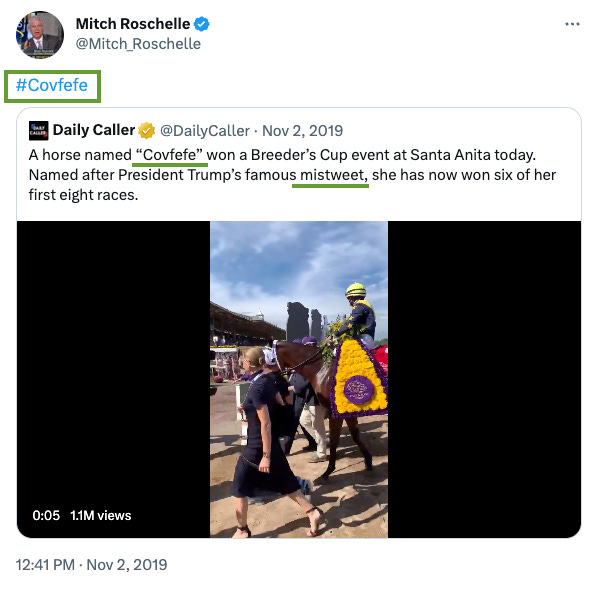Click the 0:05 video duration label
This screenshot has height=590, width=597.
46,515
